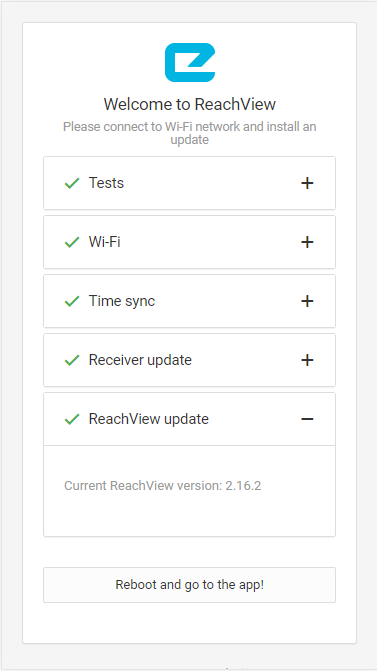Click the green checkmark beside Time sync

[x=72, y=302]
